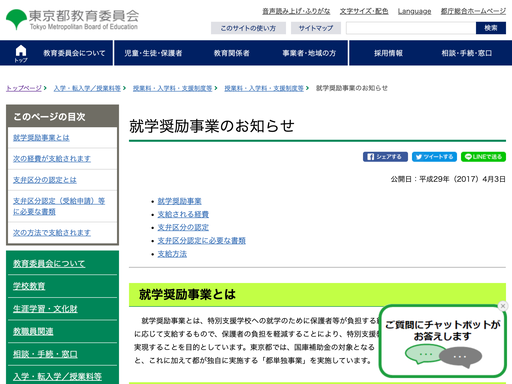Image resolution: width=512 pixels, height=384 pixels.
Task: Click 支給される経費 bullet link
Action: click(183, 214)
